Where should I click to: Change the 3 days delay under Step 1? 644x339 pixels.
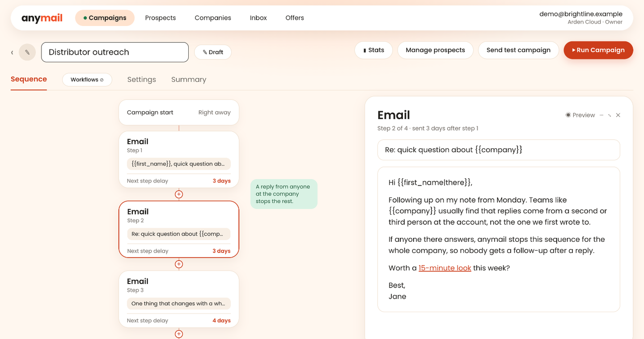(x=221, y=181)
